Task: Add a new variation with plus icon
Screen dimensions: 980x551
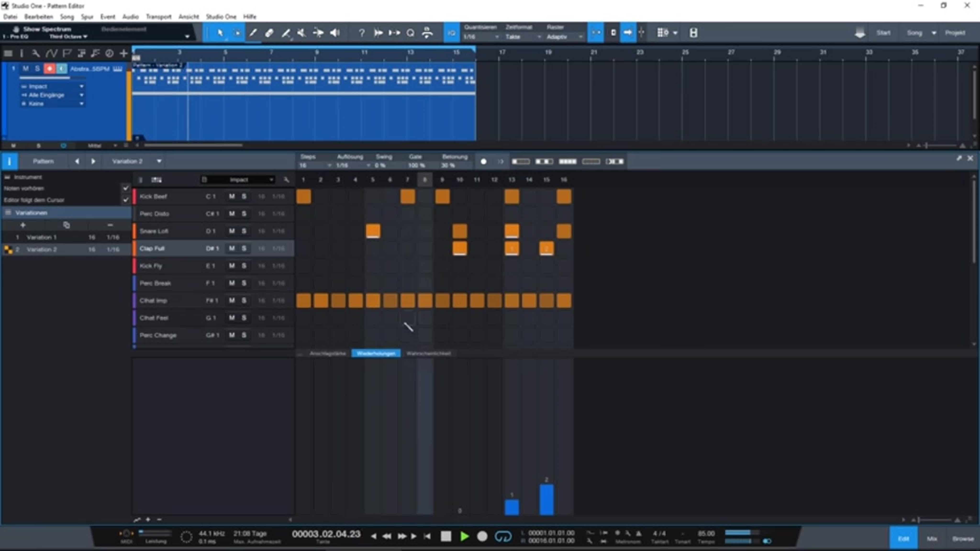Action: (23, 225)
